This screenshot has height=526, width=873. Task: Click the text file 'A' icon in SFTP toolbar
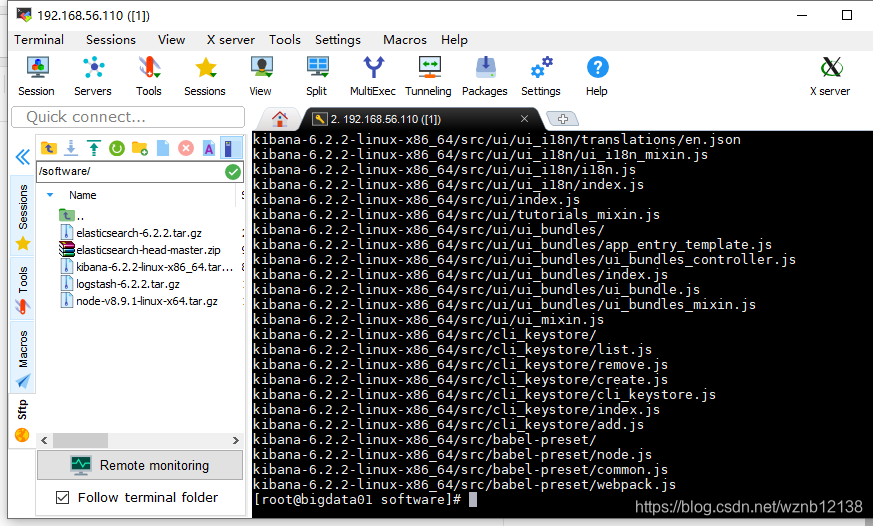pyautogui.click(x=209, y=148)
